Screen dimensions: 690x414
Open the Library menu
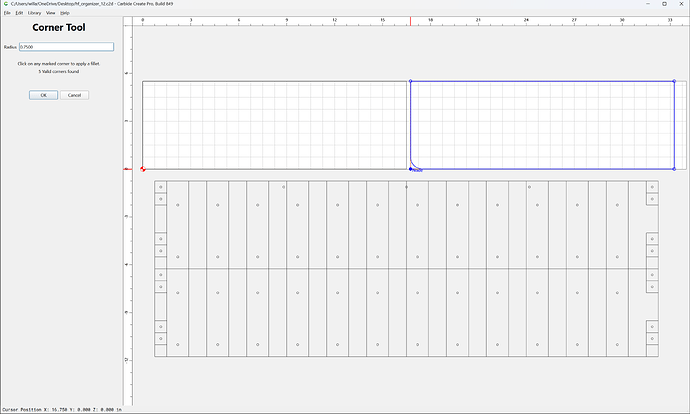tap(34, 13)
